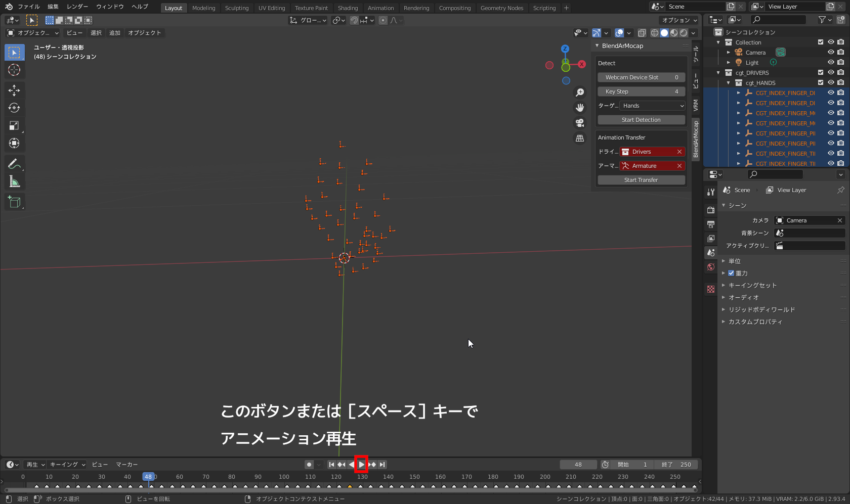Play the animation in reverse

[352, 465]
